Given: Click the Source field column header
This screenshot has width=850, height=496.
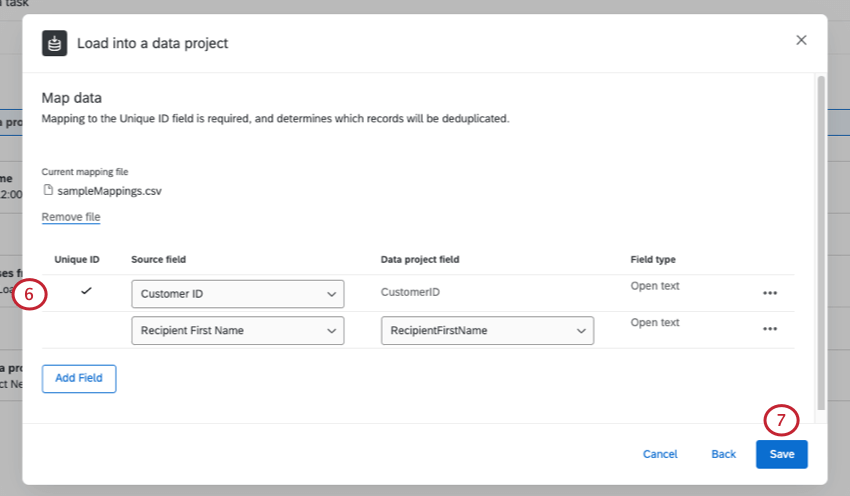Looking at the screenshot, I should tap(158, 260).
